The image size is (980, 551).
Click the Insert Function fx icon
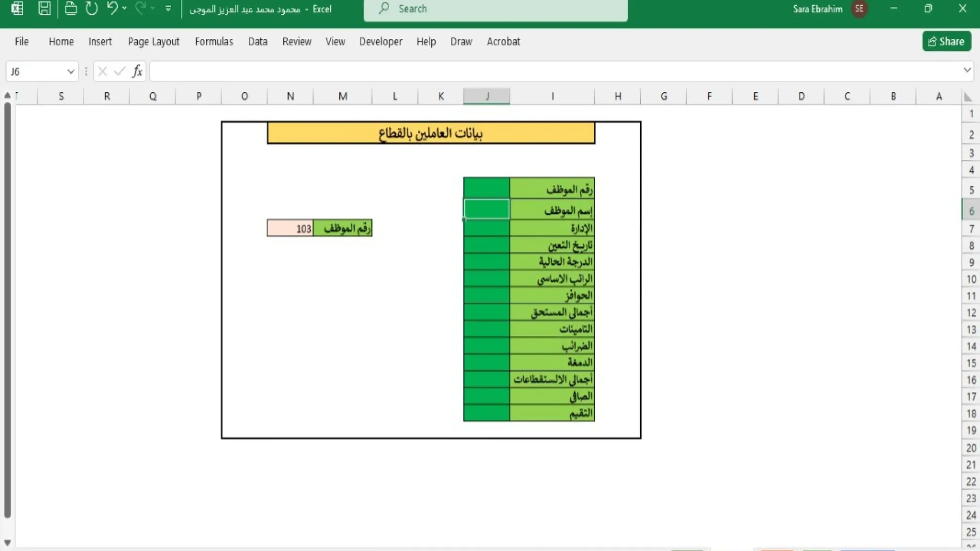137,71
